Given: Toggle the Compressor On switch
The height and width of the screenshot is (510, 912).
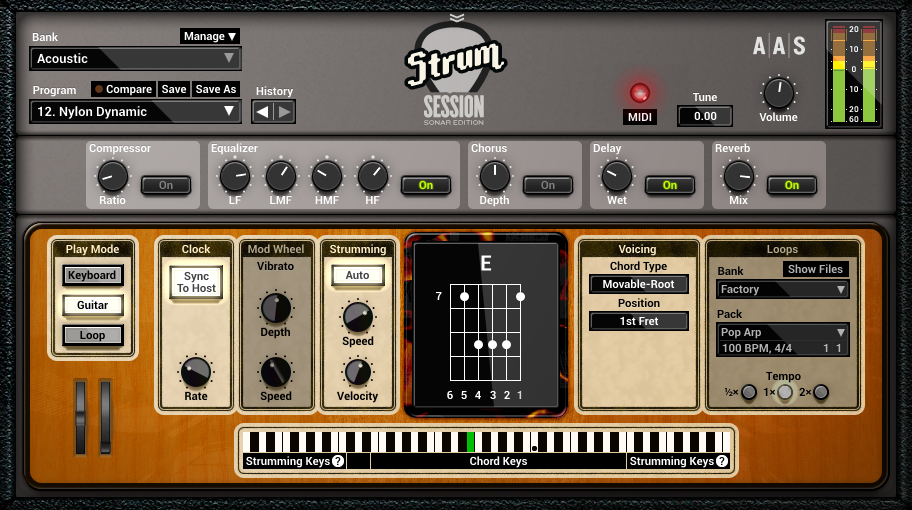Looking at the screenshot, I should coord(166,185).
